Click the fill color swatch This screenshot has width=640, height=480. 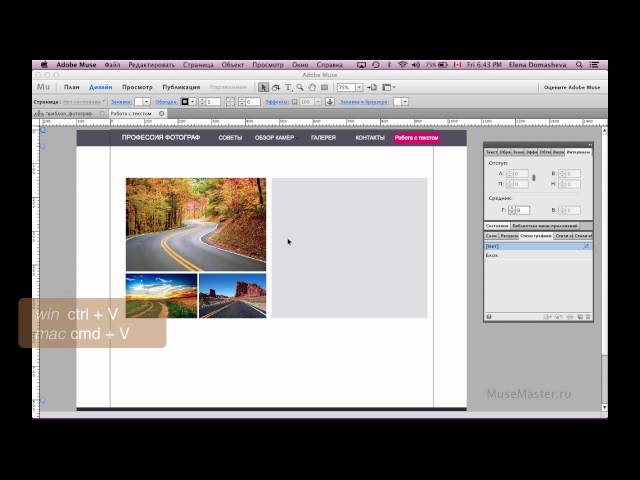[139, 102]
